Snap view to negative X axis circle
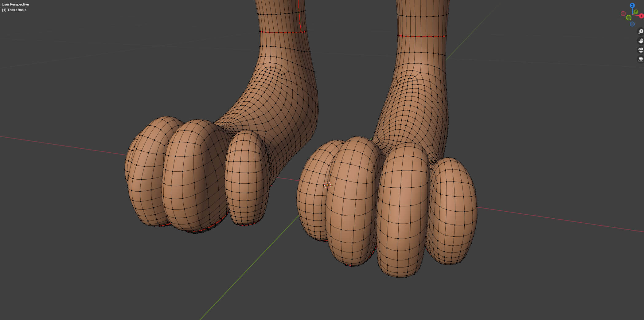Viewport: 644px width, 320px height. [x=623, y=14]
